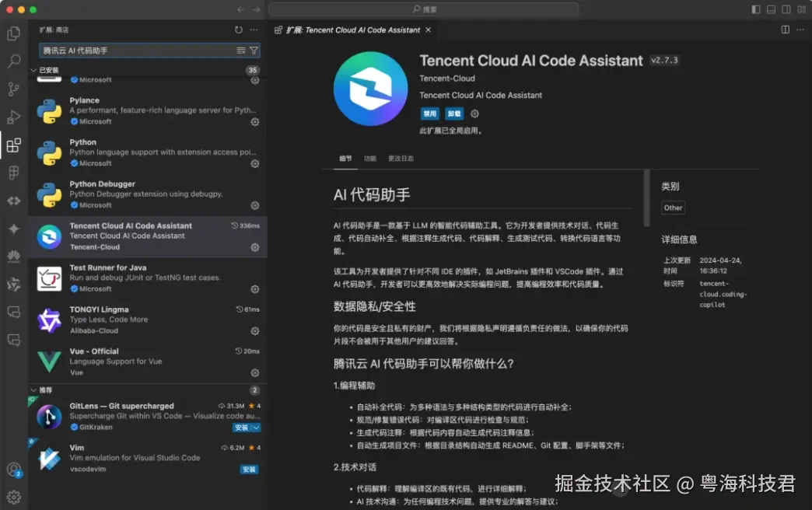Click the Tencent Cloud AI Code Assistant logo
This screenshot has height=510, width=812.
tap(370, 89)
